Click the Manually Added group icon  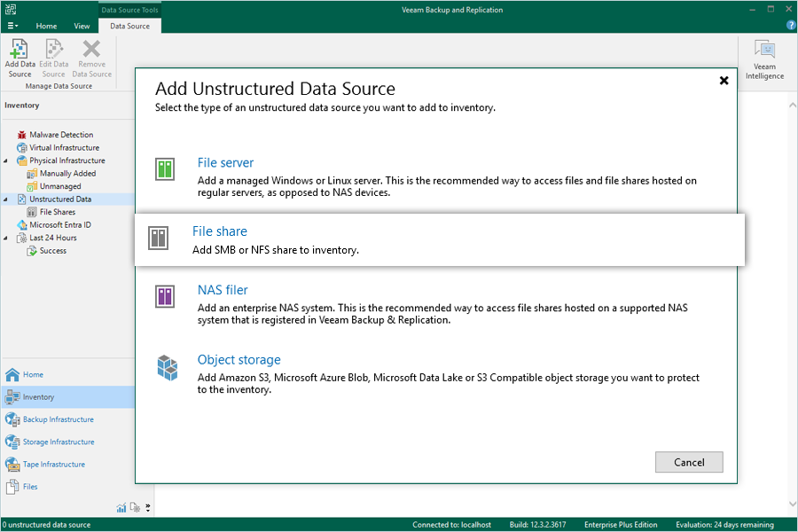coord(32,174)
